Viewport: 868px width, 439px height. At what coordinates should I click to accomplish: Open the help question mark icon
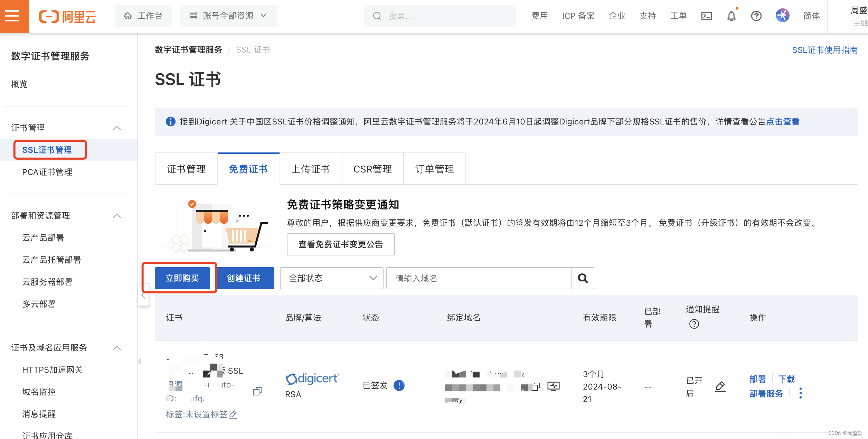click(756, 16)
